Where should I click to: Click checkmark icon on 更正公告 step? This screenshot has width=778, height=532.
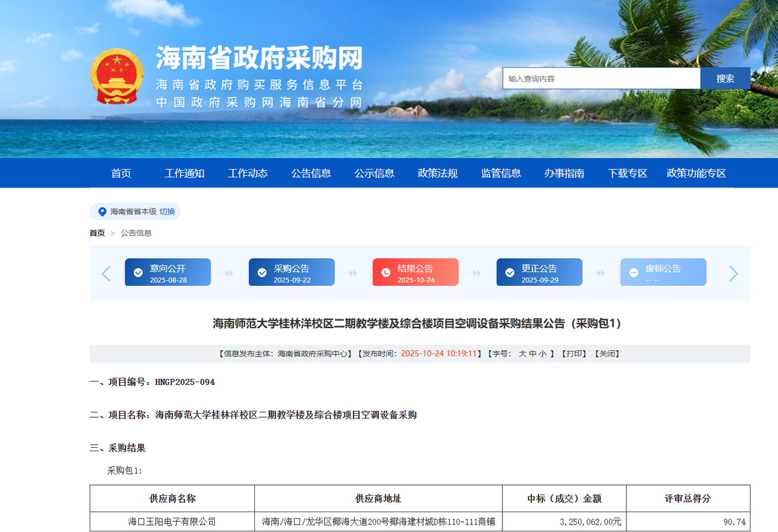(x=509, y=273)
